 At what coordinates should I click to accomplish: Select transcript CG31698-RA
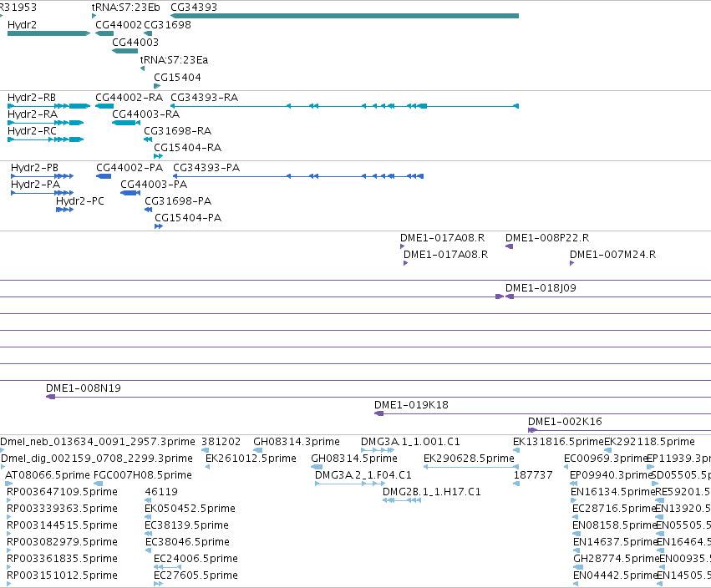tap(148, 139)
